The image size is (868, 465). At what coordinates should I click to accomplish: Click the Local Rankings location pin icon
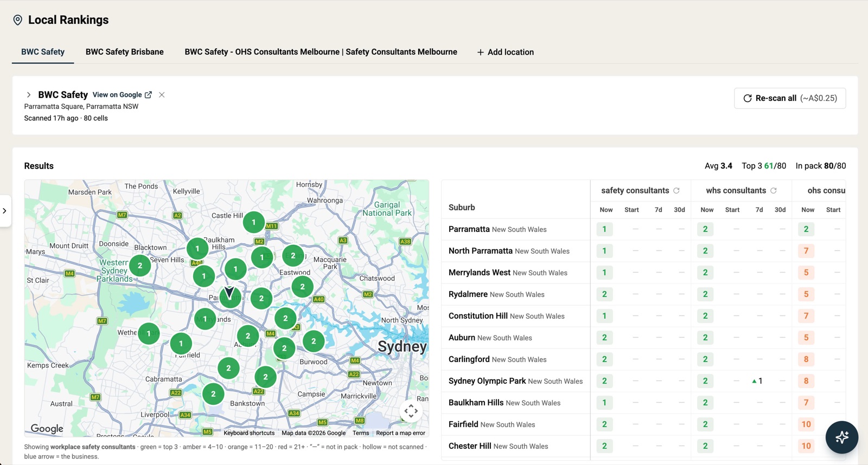coord(18,20)
